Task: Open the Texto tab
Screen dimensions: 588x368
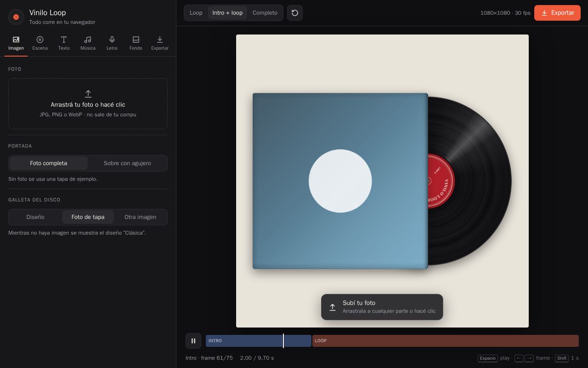Action: coord(64,43)
